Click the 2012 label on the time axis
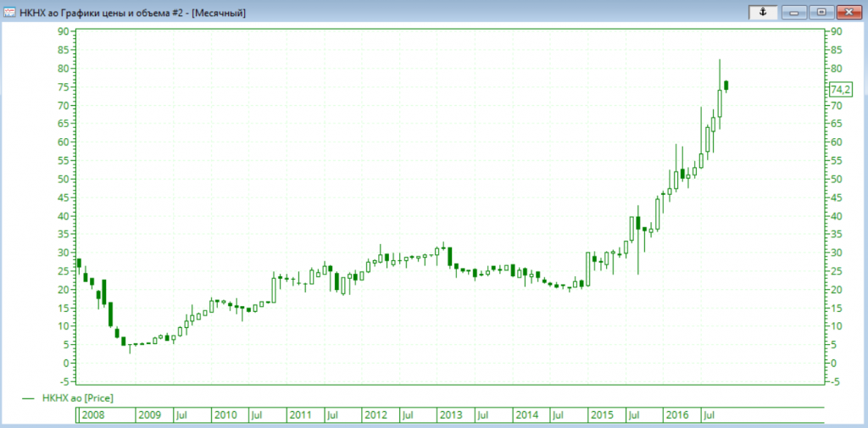The image size is (868, 428). (376, 415)
